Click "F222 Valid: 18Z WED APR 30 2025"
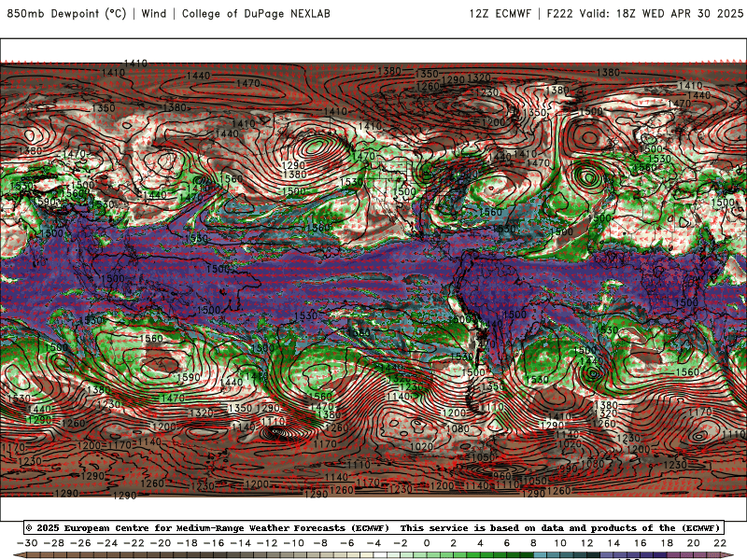 point(645,13)
